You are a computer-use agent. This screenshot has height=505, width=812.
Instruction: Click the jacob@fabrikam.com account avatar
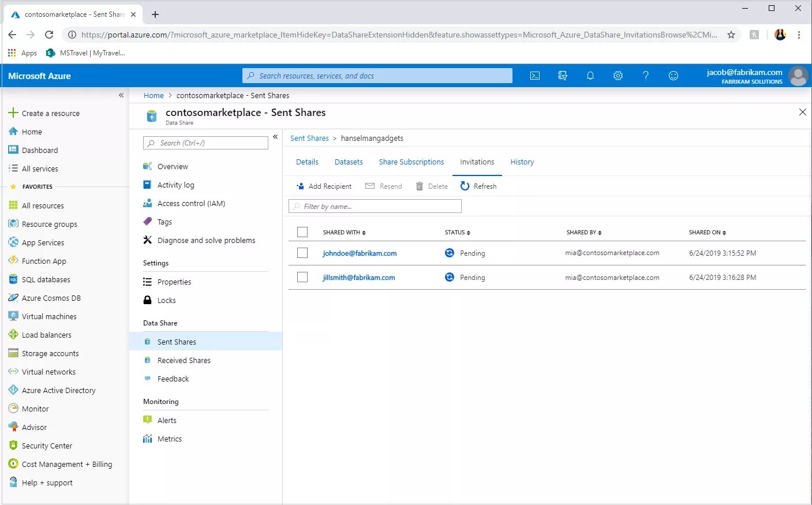(x=799, y=76)
